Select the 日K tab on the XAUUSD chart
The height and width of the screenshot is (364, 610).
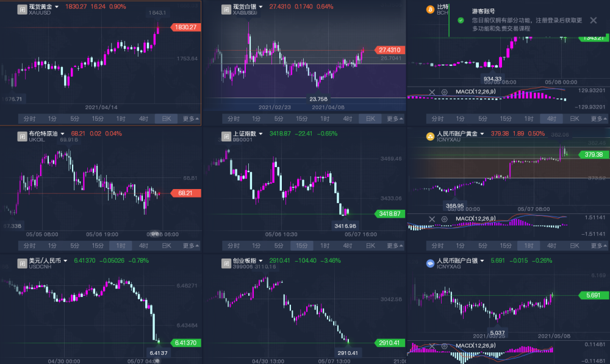coord(167,119)
